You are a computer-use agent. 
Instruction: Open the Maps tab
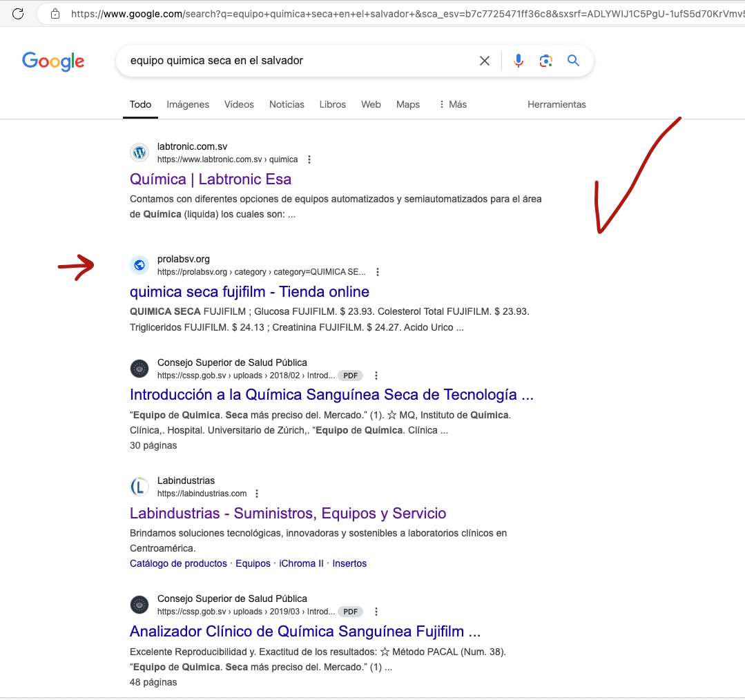pos(408,104)
